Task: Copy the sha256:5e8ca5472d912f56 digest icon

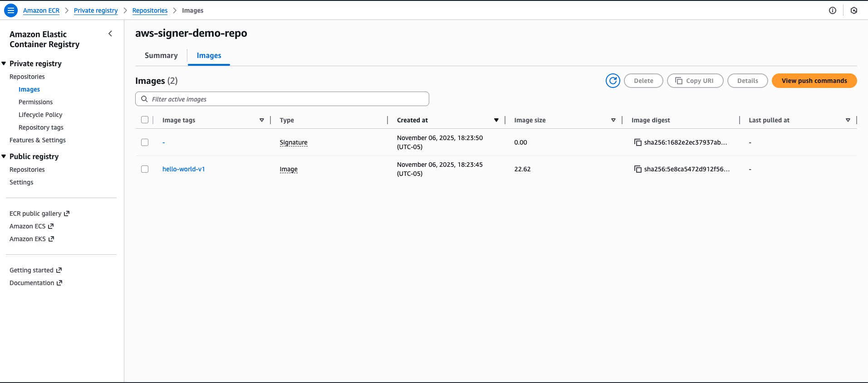Action: 638,169
